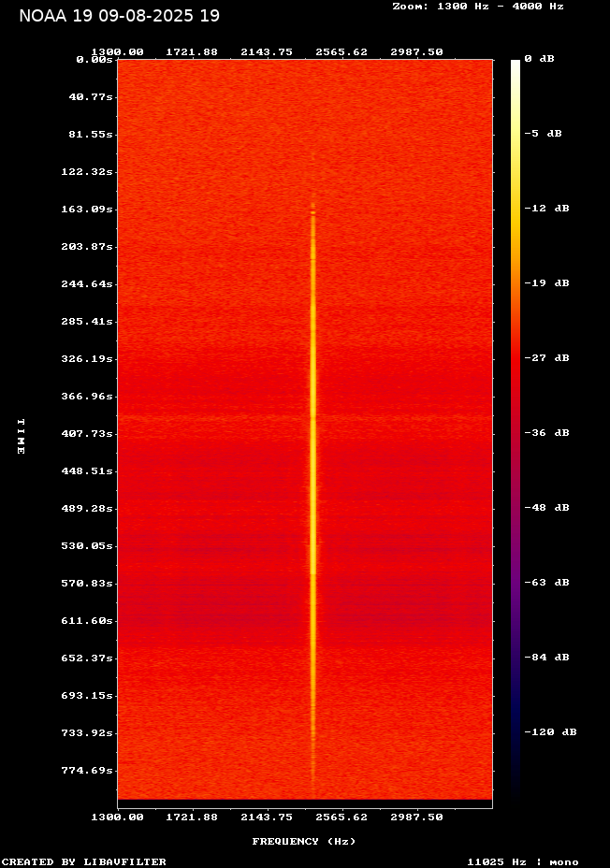The height and width of the screenshot is (868, 610).
Task: Click the time label 40.77s
Action: (91, 97)
